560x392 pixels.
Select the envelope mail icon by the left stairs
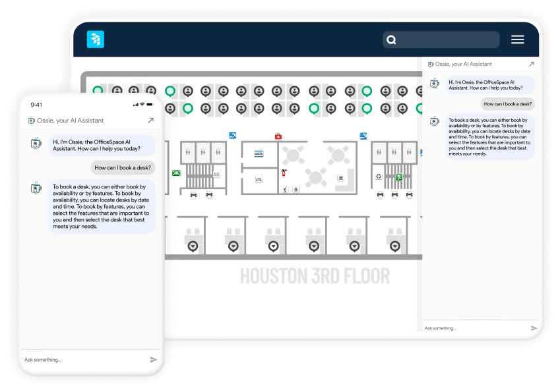point(216,175)
